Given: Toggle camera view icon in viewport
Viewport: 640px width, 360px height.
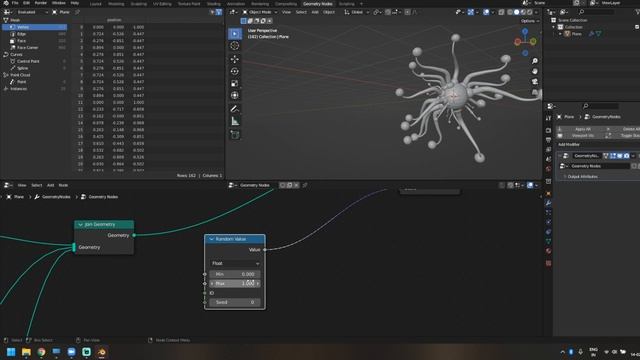Looking at the screenshot, I should click(x=535, y=82).
